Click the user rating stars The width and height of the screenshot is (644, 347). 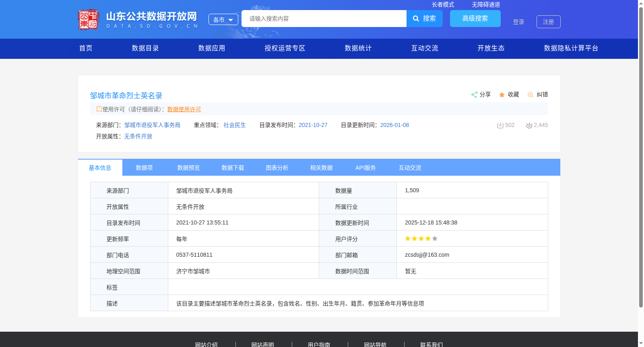tap(421, 239)
